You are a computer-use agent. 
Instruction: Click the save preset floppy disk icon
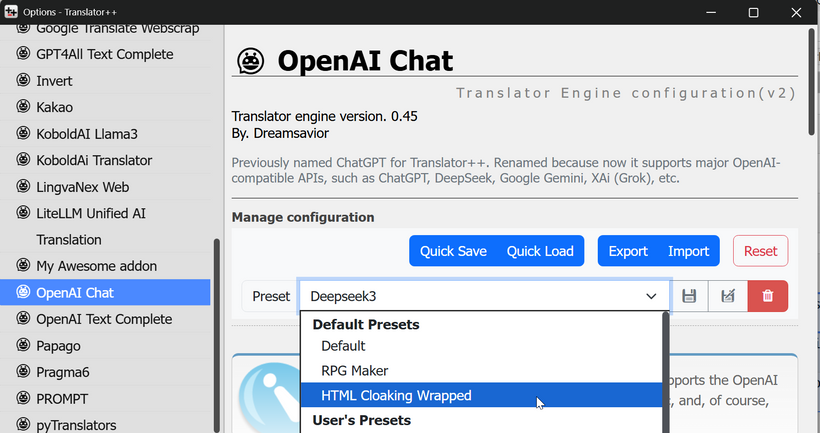(x=689, y=296)
